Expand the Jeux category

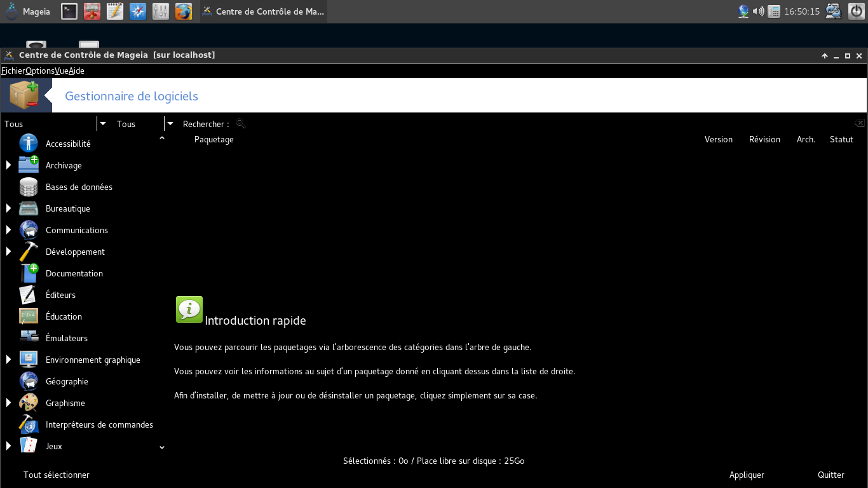[x=8, y=445]
